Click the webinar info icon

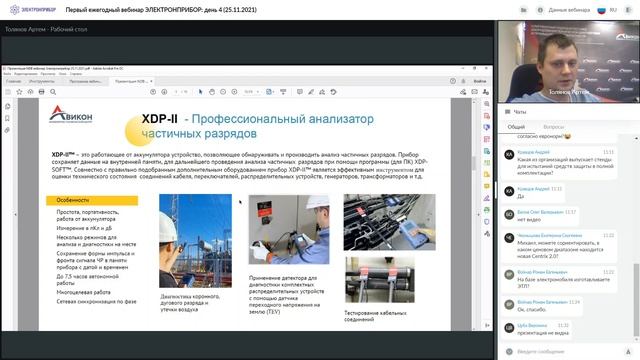(x=540, y=10)
